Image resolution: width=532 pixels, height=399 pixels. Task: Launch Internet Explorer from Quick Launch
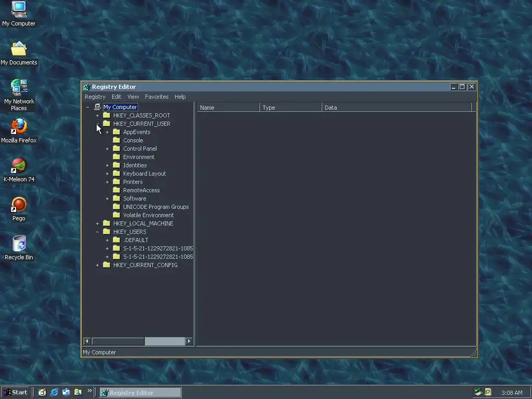click(54, 392)
